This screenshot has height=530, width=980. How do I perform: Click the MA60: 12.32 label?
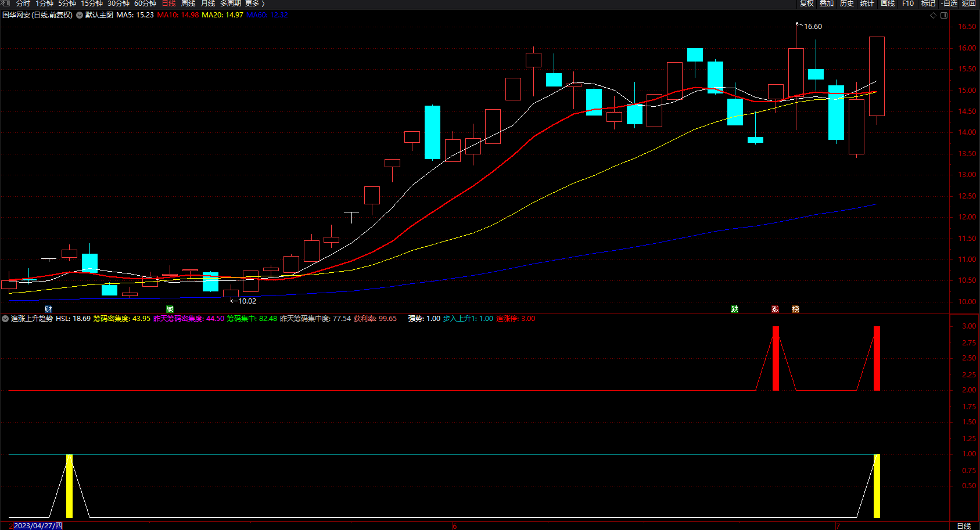click(x=267, y=15)
